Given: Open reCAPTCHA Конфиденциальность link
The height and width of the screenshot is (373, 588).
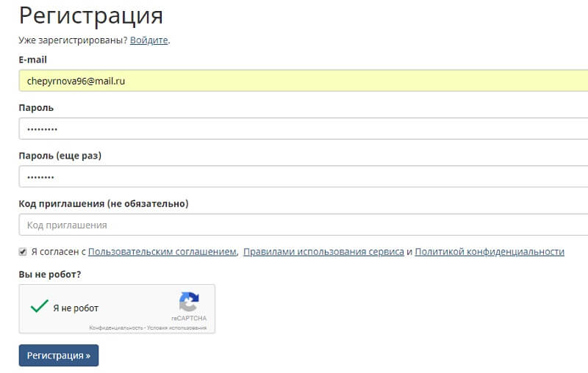Looking at the screenshot, I should pyautogui.click(x=116, y=327).
